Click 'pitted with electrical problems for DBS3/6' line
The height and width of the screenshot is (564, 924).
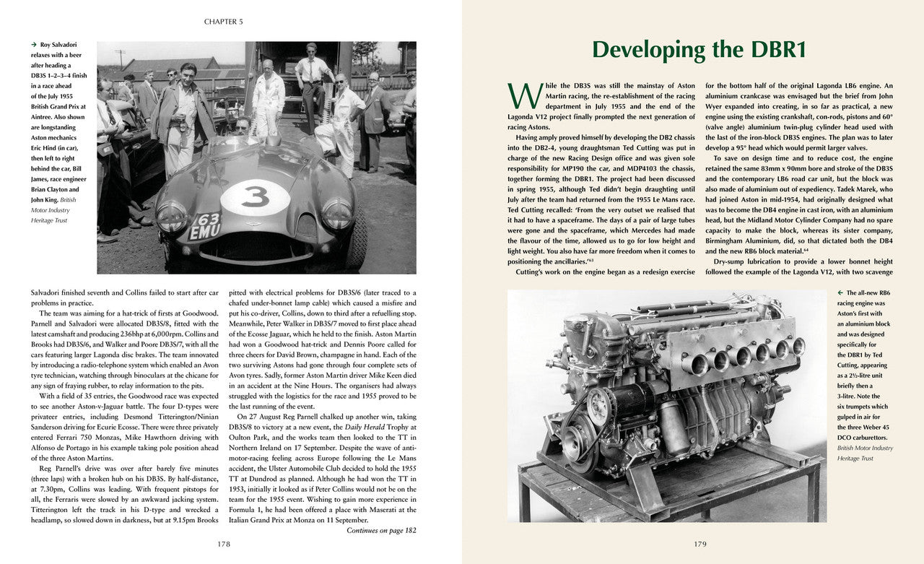323,293
